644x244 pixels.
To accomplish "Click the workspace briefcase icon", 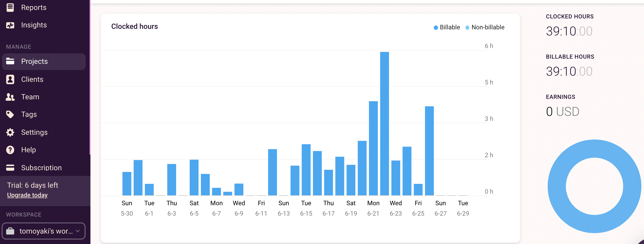I will pyautogui.click(x=10, y=231).
